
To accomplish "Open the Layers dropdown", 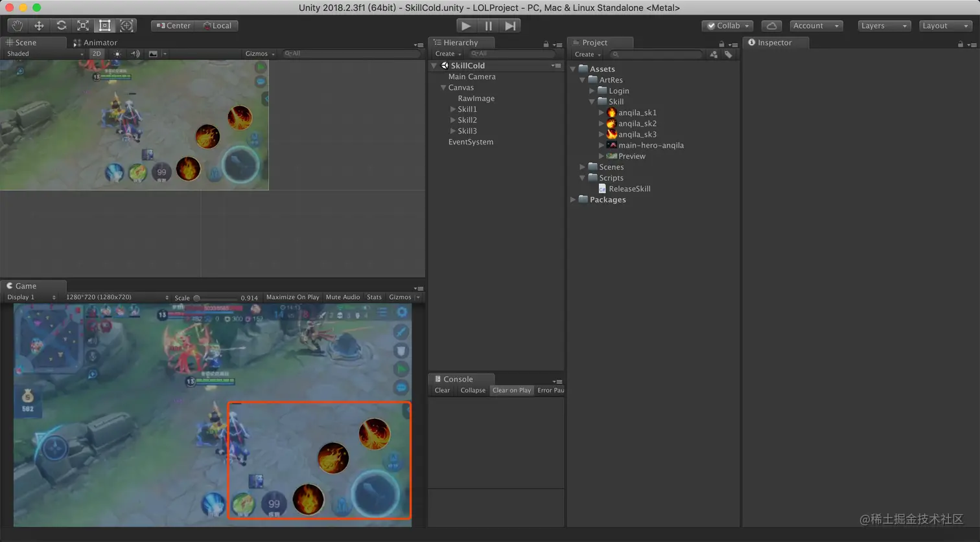I will tap(884, 26).
